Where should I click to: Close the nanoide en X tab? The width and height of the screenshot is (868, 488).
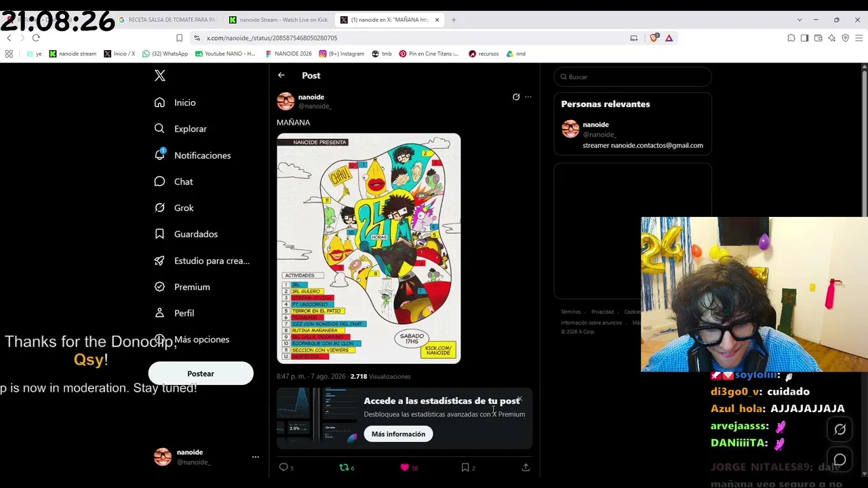(437, 20)
